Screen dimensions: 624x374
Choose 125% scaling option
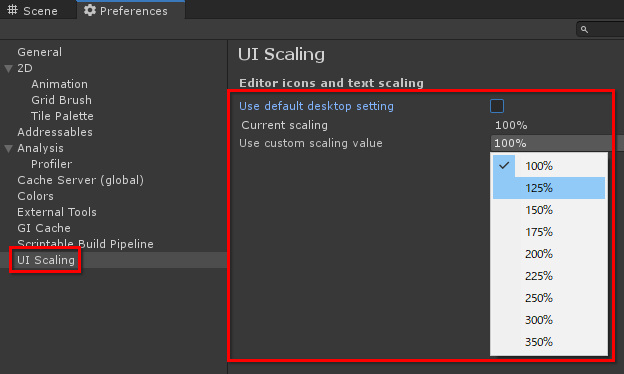pyautogui.click(x=549, y=188)
